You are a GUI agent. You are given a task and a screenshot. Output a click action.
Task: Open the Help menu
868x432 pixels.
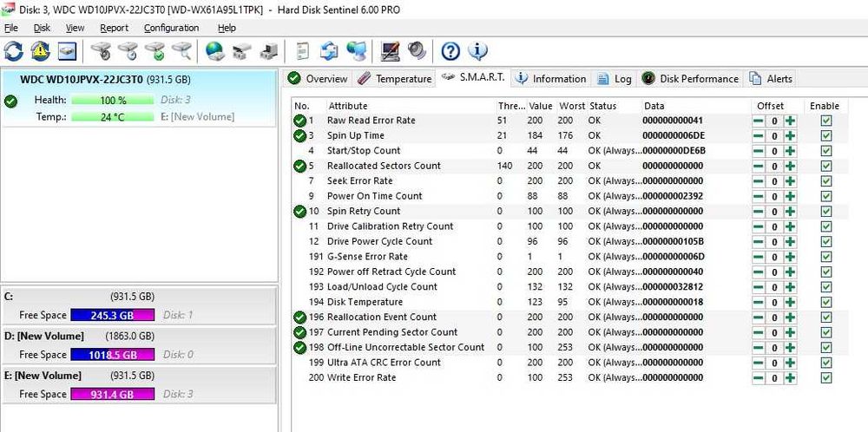coord(227,29)
